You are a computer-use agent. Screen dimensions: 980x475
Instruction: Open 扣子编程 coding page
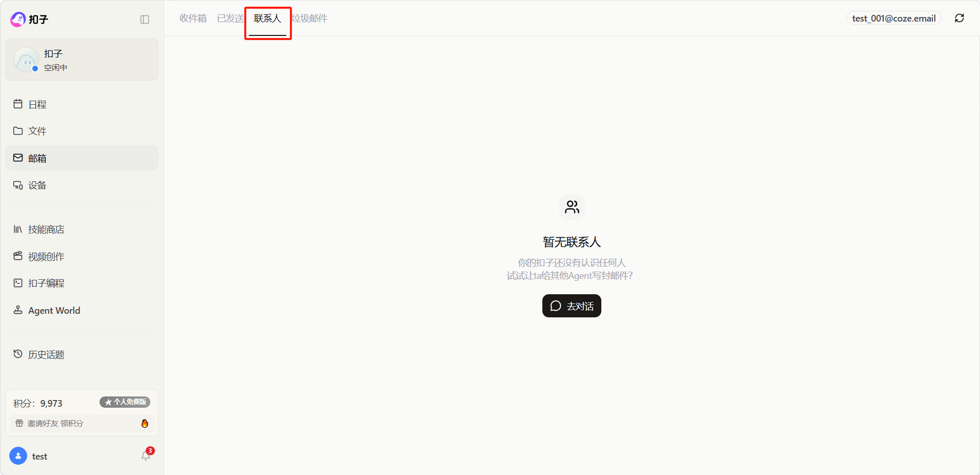pyautogui.click(x=82, y=283)
